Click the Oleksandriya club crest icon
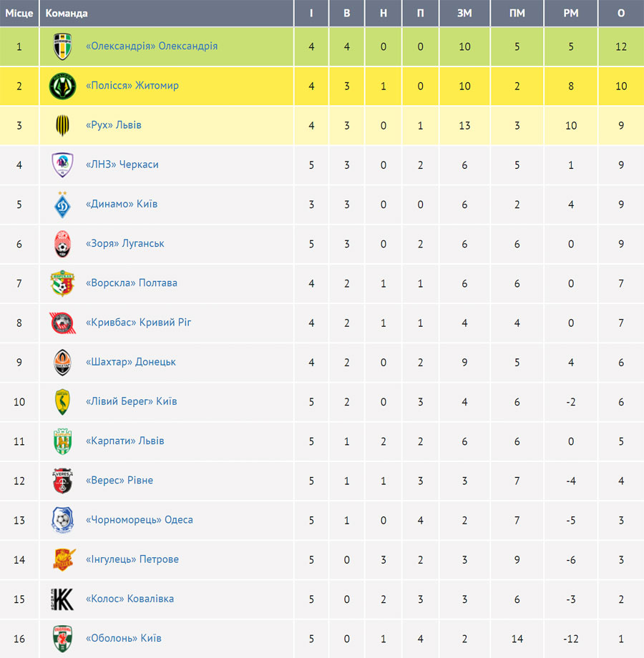 click(x=62, y=46)
